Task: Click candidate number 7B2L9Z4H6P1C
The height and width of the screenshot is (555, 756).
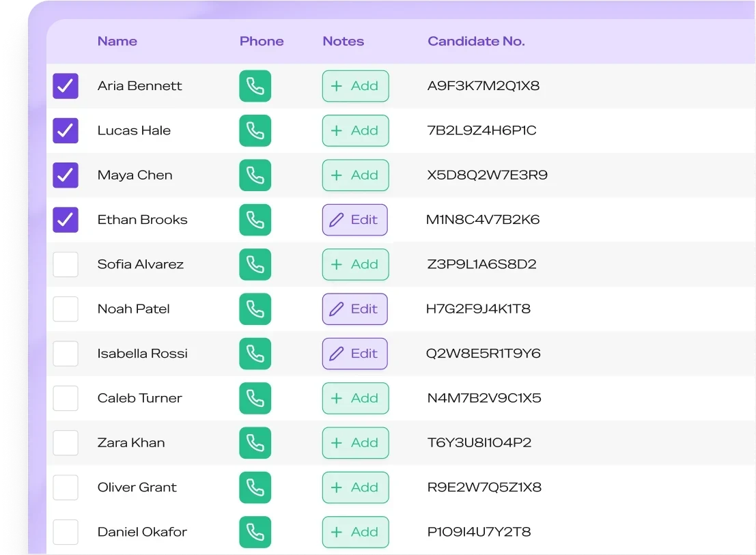Action: (482, 130)
